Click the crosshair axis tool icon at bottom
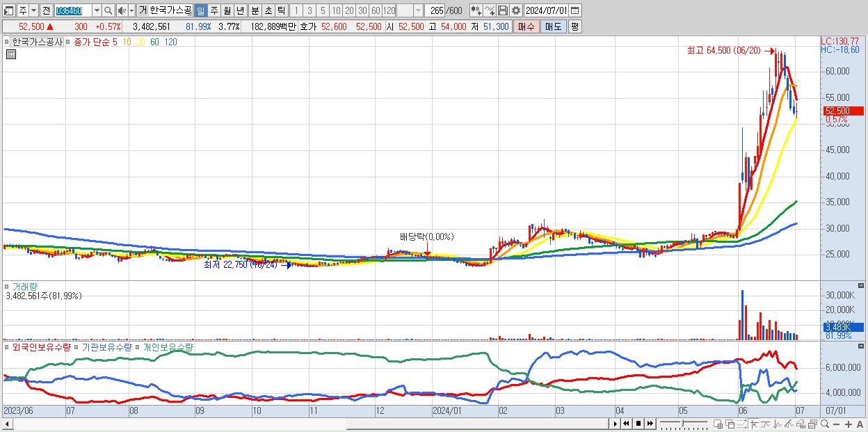868x432 pixels. coord(753,424)
